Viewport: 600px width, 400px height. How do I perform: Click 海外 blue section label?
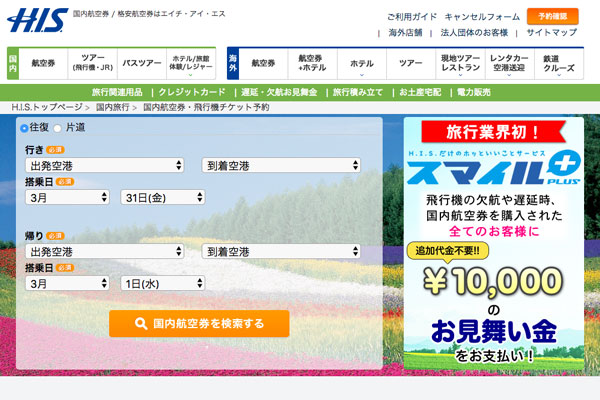[233, 64]
